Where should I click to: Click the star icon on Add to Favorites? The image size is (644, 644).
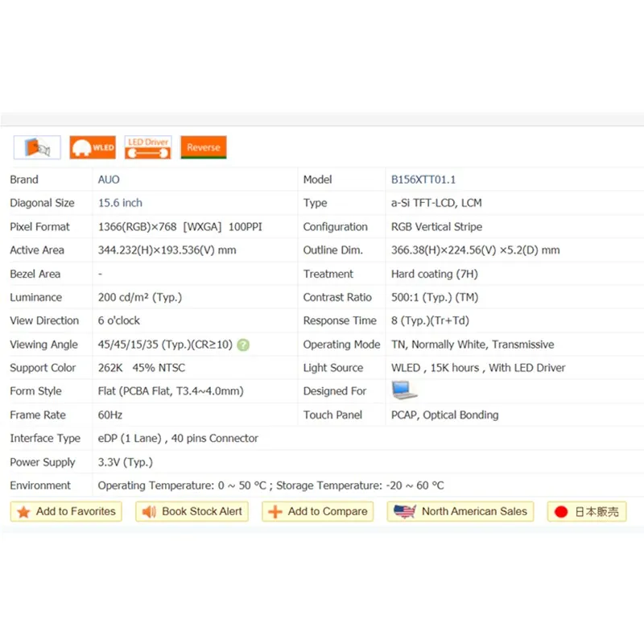tap(24, 512)
